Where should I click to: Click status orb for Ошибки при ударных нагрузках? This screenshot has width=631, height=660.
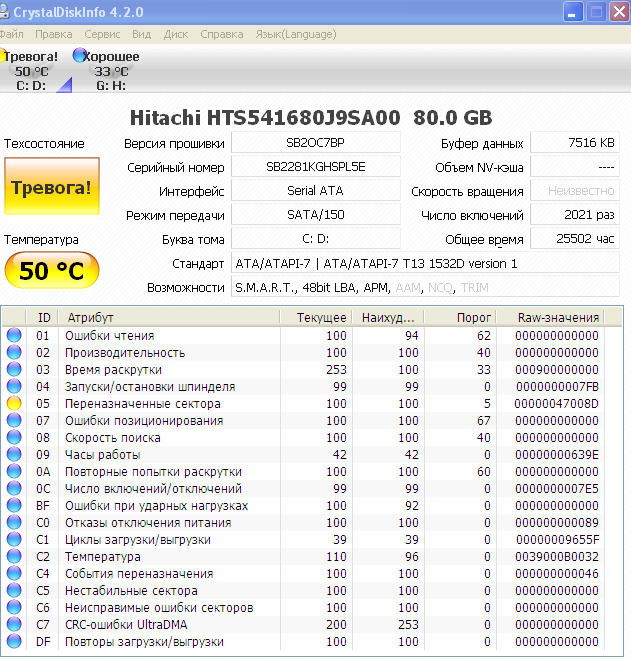[14, 506]
